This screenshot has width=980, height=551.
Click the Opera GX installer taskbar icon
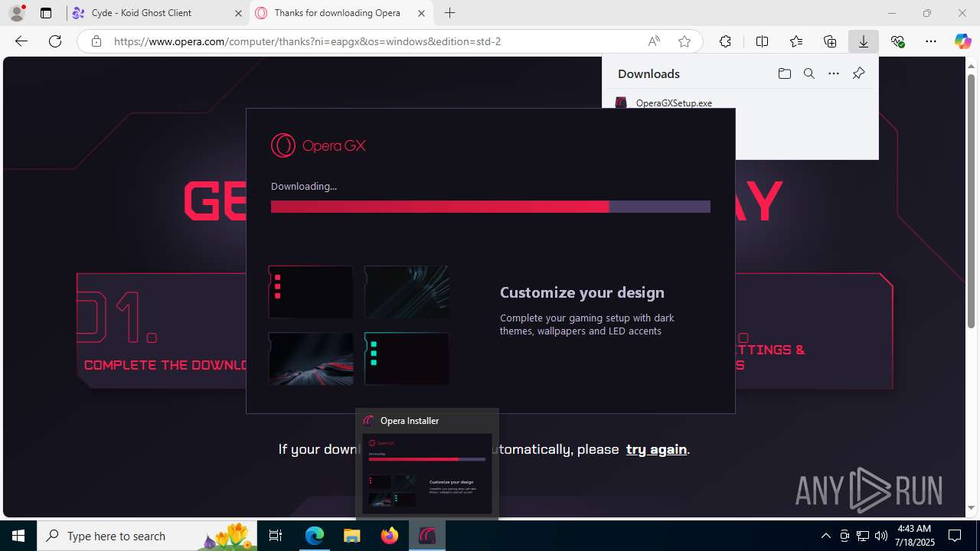(427, 536)
